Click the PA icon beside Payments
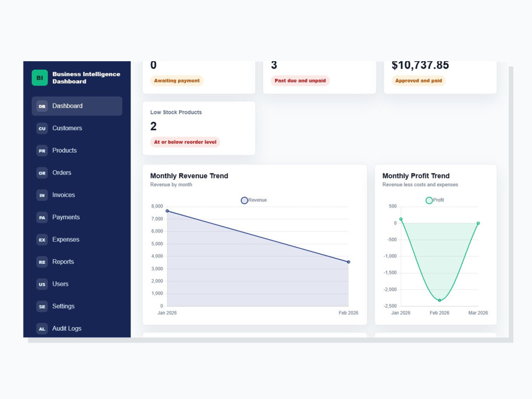The image size is (532, 399). [42, 218]
